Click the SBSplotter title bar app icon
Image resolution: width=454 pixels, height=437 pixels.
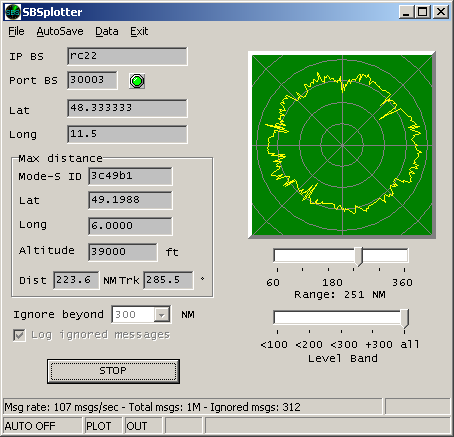tap(13, 12)
